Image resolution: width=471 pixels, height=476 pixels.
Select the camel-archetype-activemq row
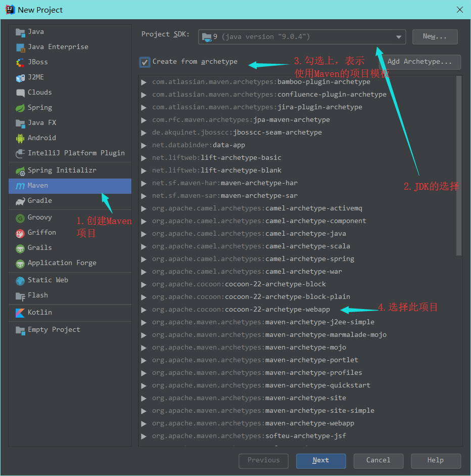(x=297, y=208)
